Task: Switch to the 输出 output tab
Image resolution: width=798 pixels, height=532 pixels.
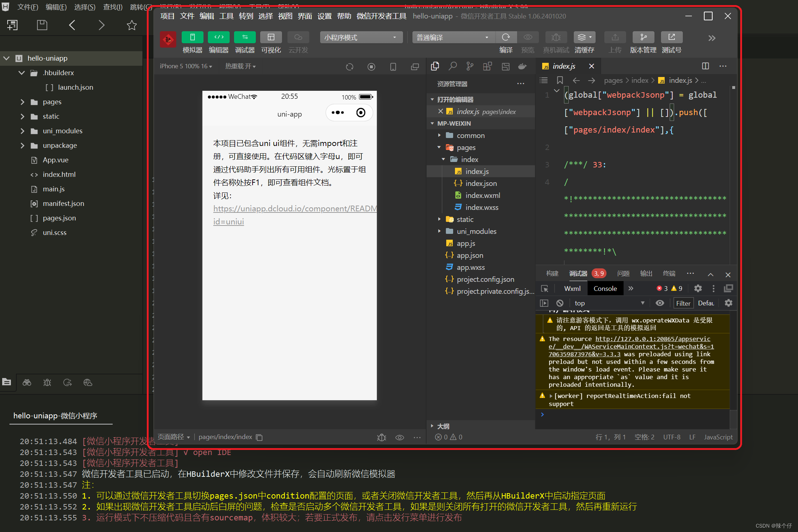Action: point(646,273)
